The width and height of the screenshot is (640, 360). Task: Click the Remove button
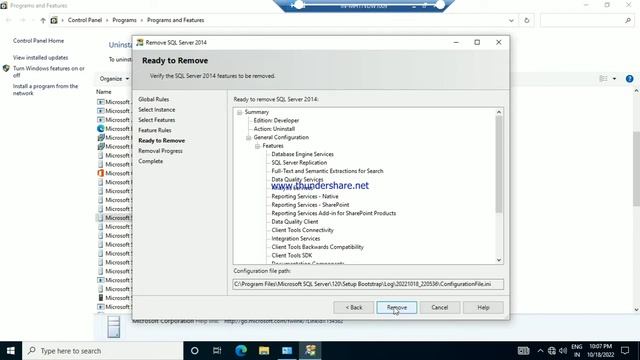pos(396,307)
